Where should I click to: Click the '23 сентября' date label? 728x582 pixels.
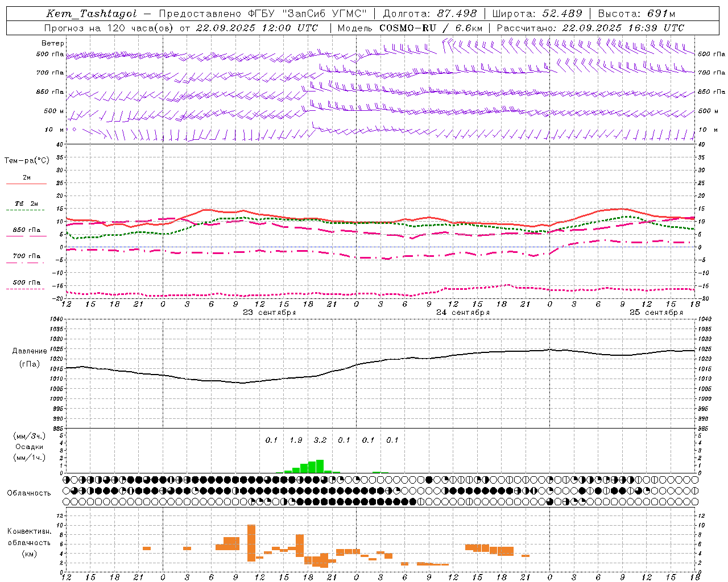tap(270, 313)
